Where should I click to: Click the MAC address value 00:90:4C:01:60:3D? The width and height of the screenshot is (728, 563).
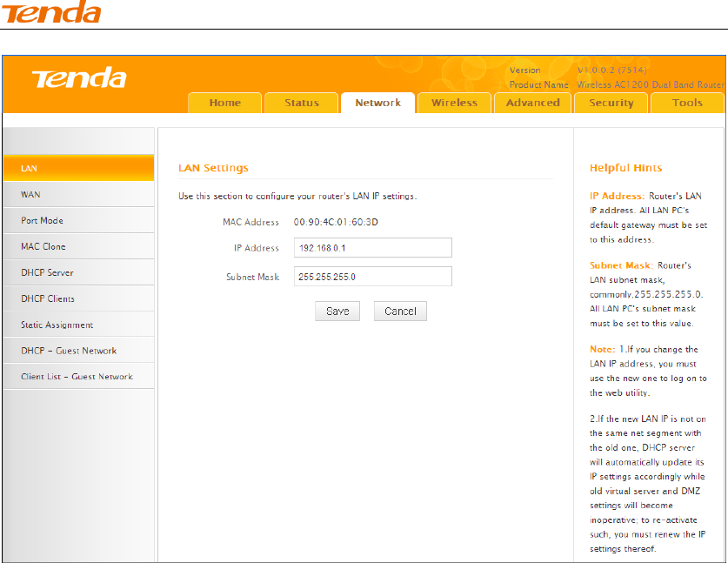[x=336, y=222]
